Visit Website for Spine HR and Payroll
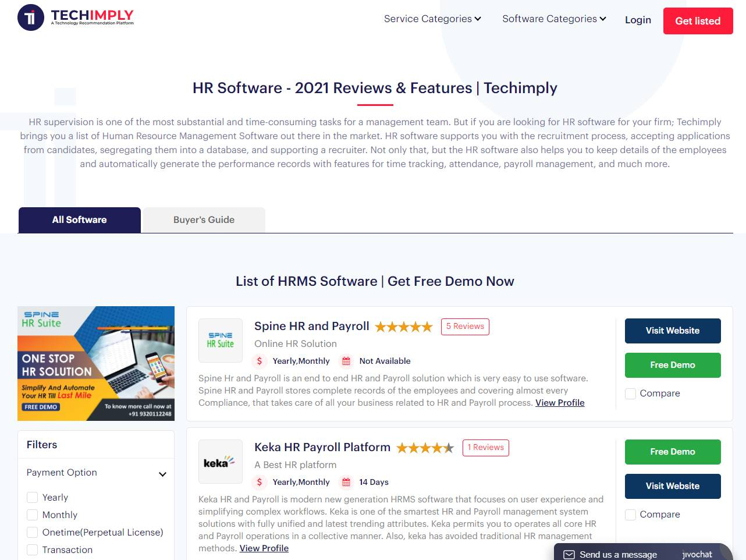Screen dimensions: 746x560 pos(673,331)
